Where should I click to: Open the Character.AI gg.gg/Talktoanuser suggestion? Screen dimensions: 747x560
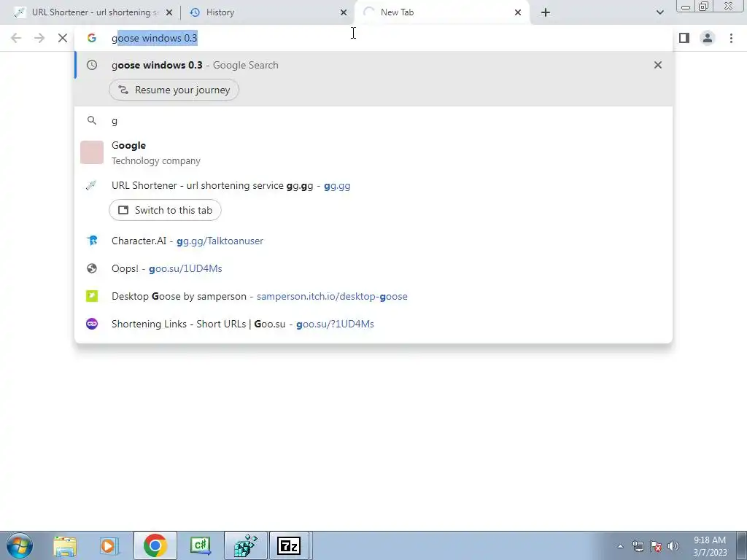coord(373,241)
